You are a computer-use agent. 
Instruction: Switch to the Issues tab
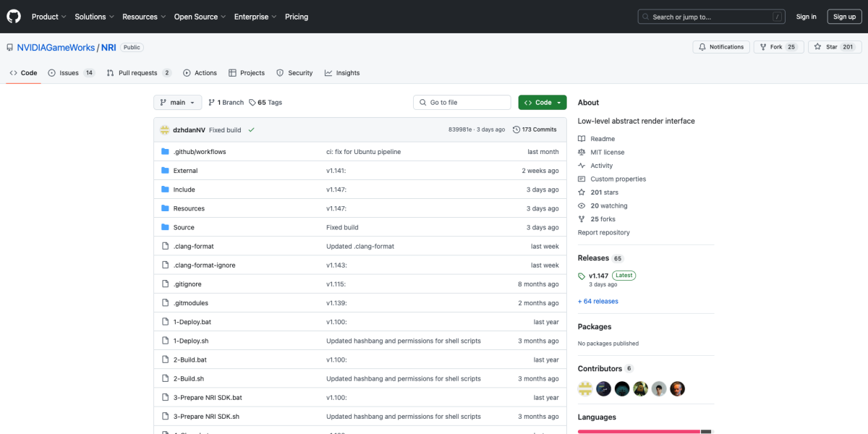[71, 73]
